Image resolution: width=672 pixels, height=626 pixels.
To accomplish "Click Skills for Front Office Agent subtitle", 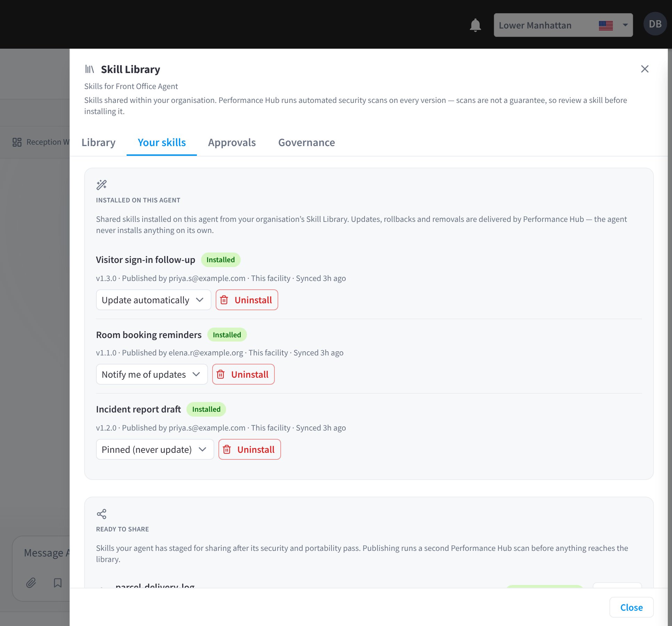I will 131,86.
